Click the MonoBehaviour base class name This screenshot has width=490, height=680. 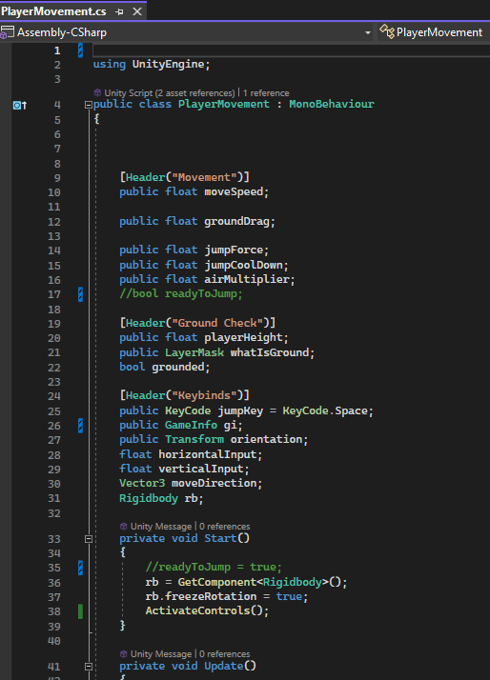coord(331,104)
